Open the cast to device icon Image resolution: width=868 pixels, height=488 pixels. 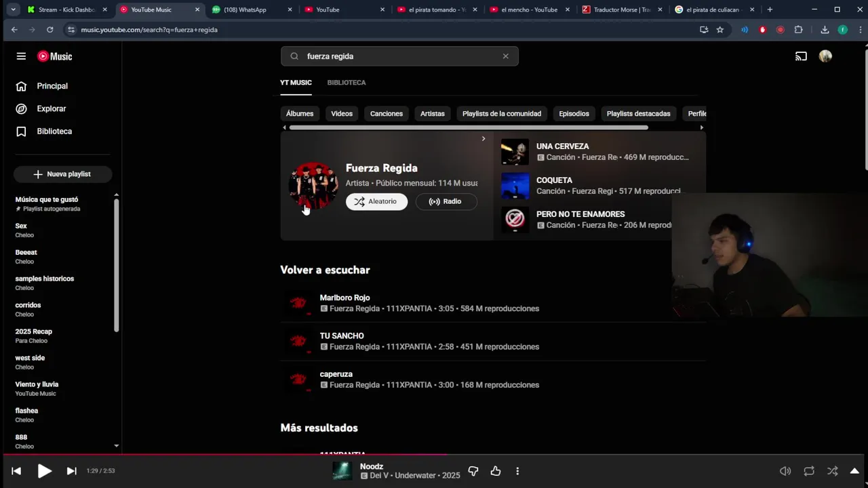tap(801, 56)
